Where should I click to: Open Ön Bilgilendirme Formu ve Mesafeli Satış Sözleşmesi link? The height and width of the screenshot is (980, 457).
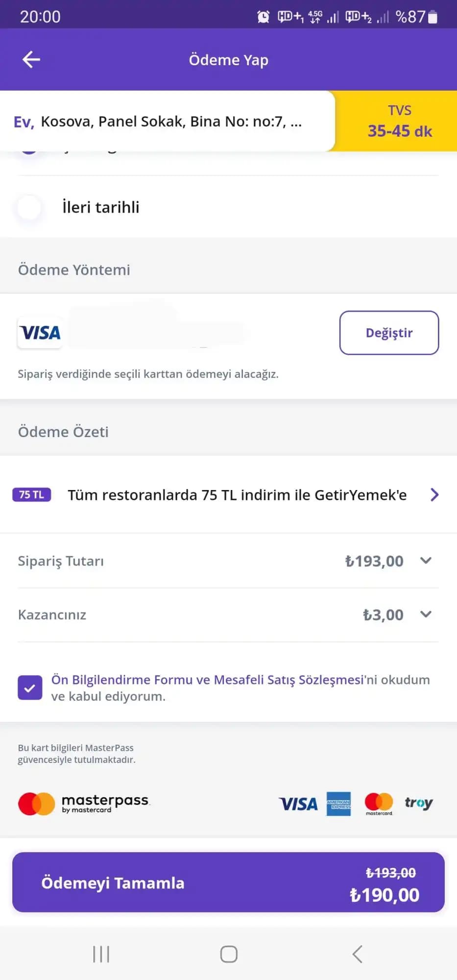point(208,680)
